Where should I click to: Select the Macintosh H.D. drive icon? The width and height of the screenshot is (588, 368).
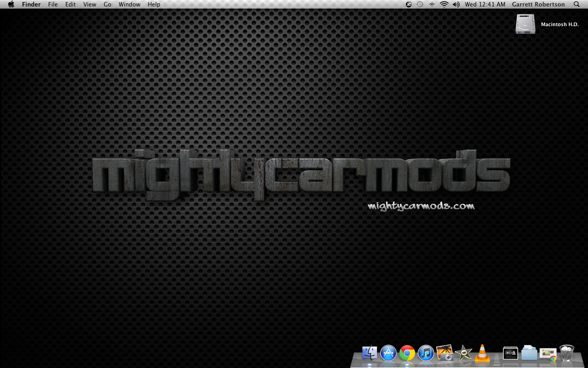tap(526, 24)
